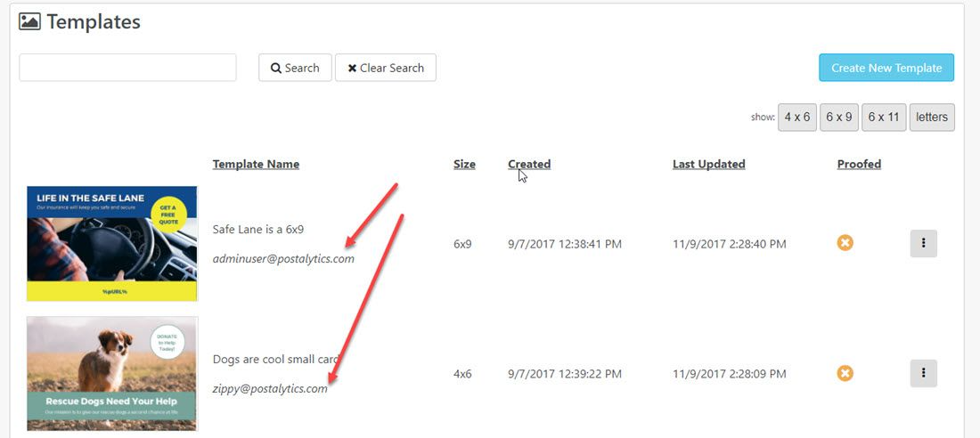
Task: Sort by Created column header
Action: click(529, 165)
